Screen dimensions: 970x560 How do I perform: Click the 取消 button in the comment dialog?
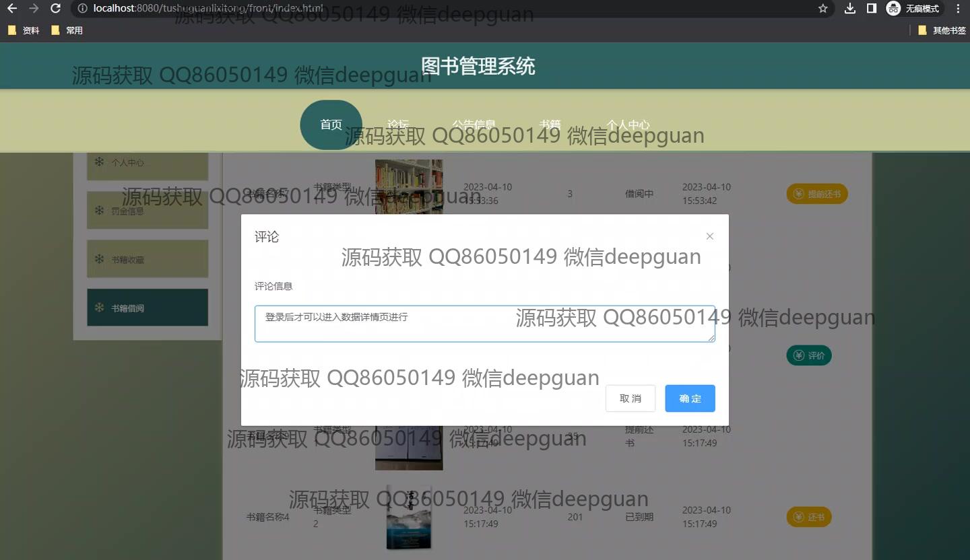pyautogui.click(x=630, y=398)
